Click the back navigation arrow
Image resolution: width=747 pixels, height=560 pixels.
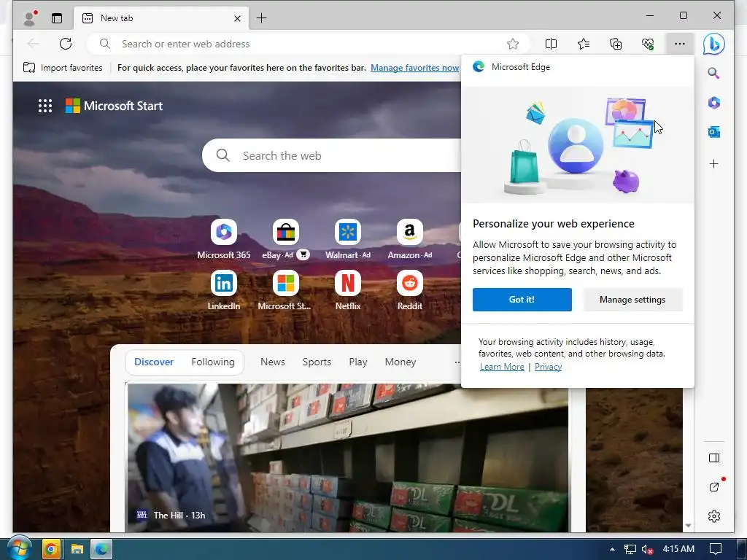pos(34,44)
